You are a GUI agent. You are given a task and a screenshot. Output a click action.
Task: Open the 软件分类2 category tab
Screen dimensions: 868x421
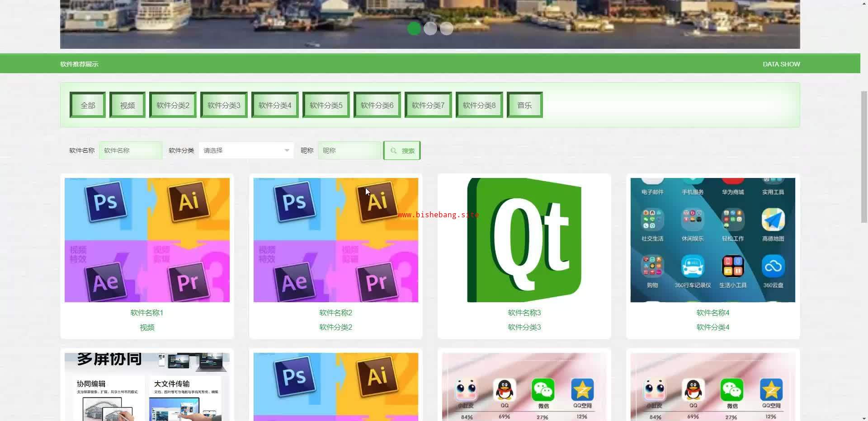[x=173, y=105]
